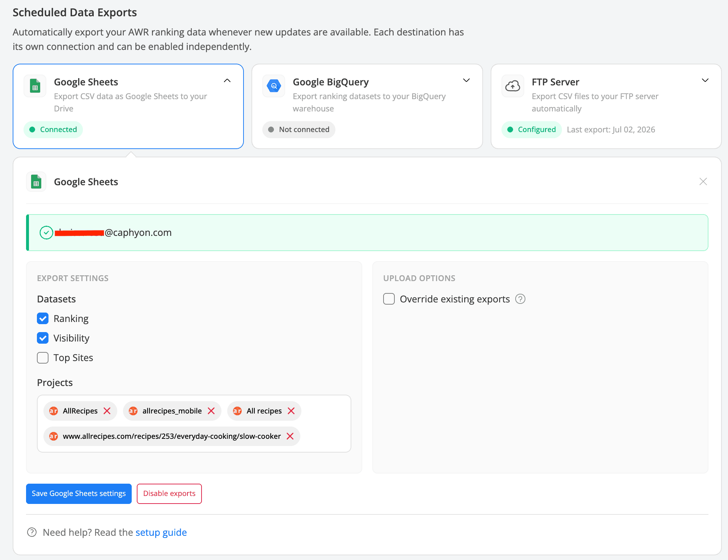
Task: Click the 'UPLOAD OPTIONS' section heading
Action: pos(419,278)
